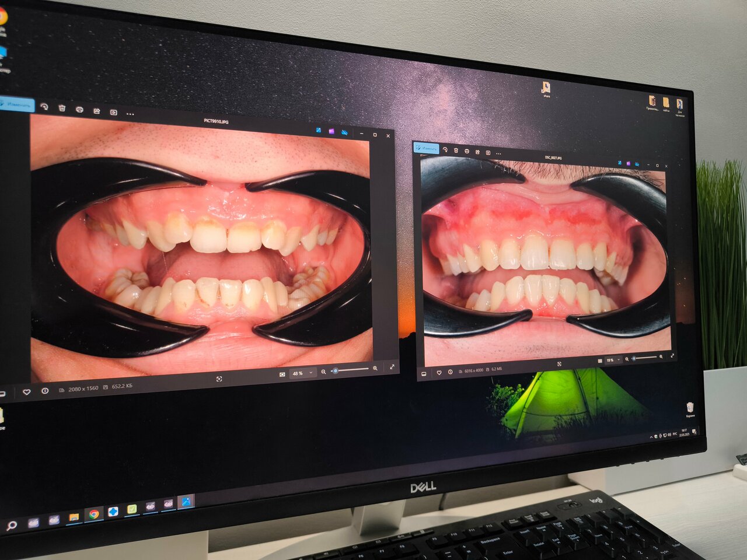Open the 'Презента...' desktop folder
Screen dimensions: 747x560
(x=652, y=103)
